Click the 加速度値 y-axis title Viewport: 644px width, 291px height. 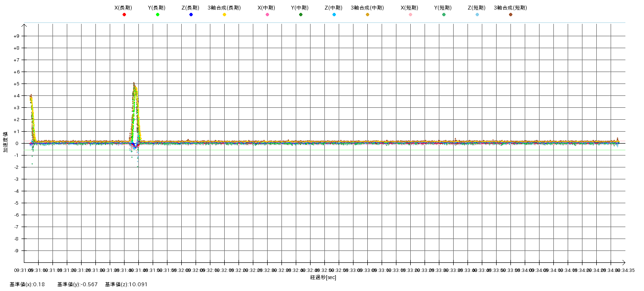click(x=6, y=142)
